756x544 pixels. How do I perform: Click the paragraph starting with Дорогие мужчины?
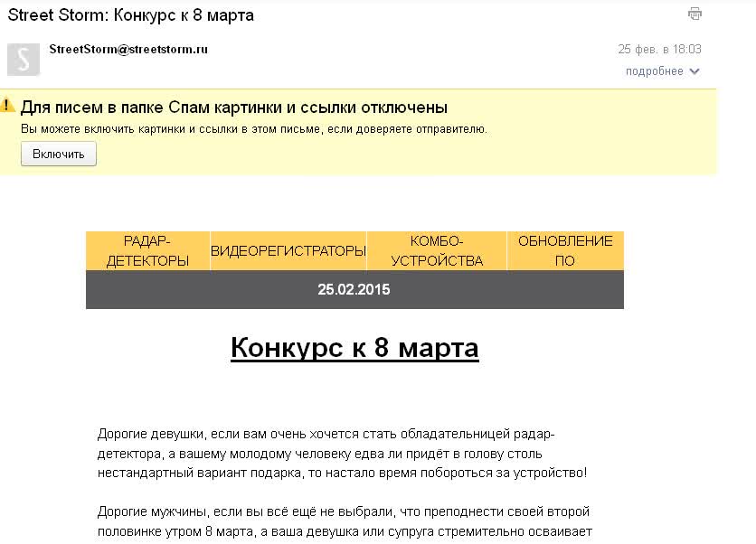coord(344,521)
